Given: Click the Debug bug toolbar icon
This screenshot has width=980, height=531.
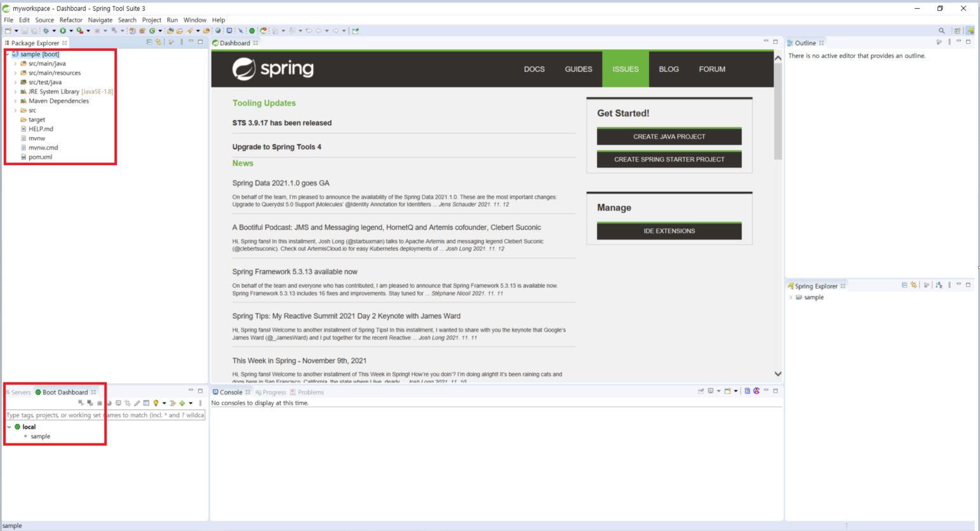Looking at the screenshot, I should click(x=46, y=30).
